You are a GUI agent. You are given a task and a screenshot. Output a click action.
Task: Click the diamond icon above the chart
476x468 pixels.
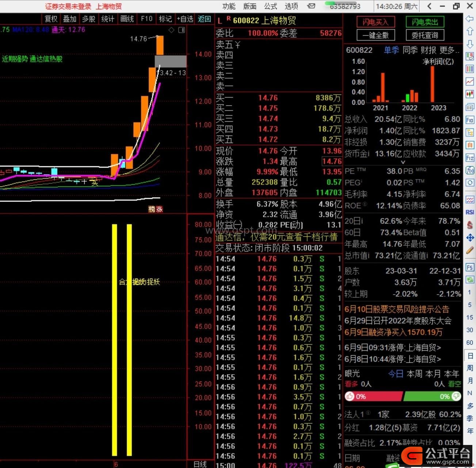pyautogui.click(x=171, y=30)
